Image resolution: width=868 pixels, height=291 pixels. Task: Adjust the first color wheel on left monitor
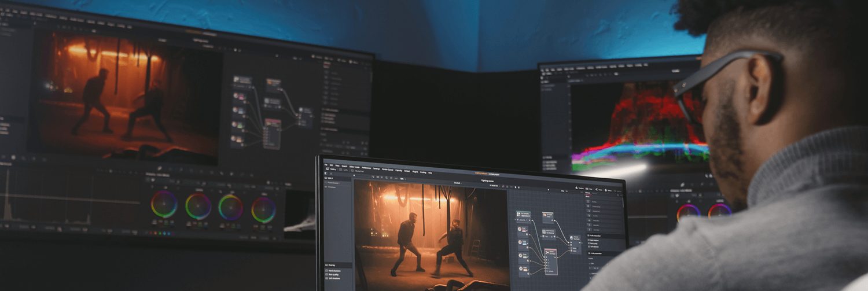[164, 204]
